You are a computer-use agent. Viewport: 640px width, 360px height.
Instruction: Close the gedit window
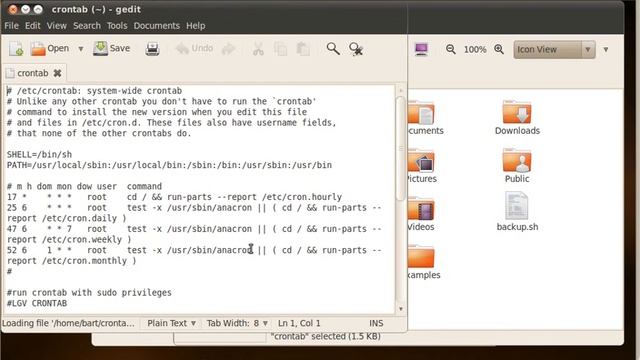click(13, 9)
